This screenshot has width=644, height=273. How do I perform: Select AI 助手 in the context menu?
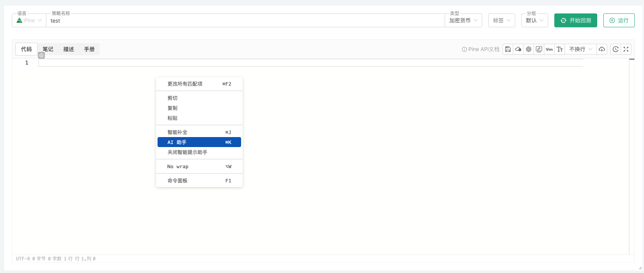tap(199, 142)
